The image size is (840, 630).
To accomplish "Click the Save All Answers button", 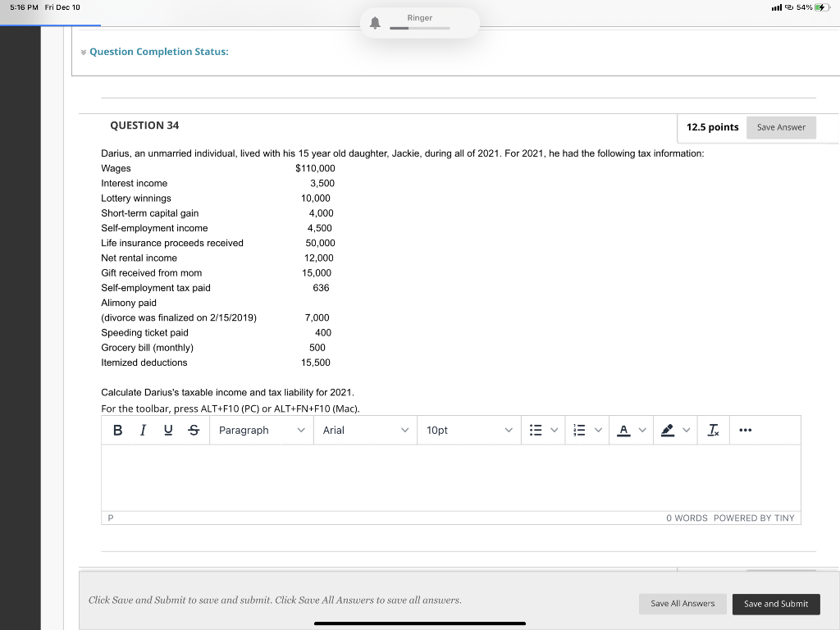I will [682, 604].
